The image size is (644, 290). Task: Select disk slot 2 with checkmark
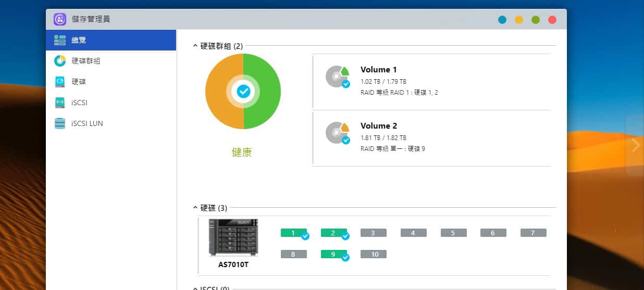333,233
